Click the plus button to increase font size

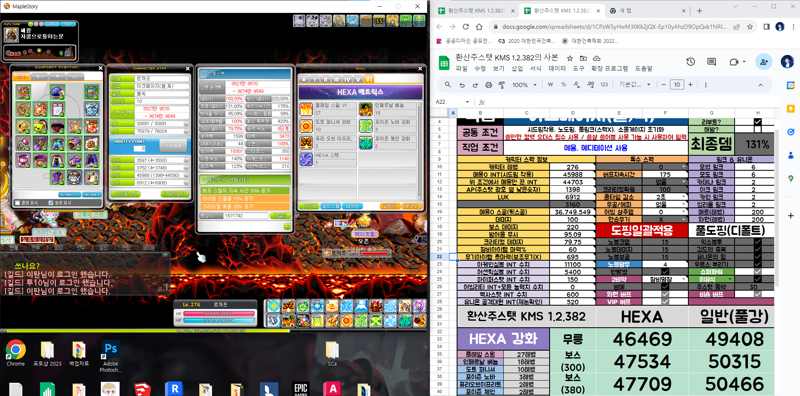(x=690, y=85)
